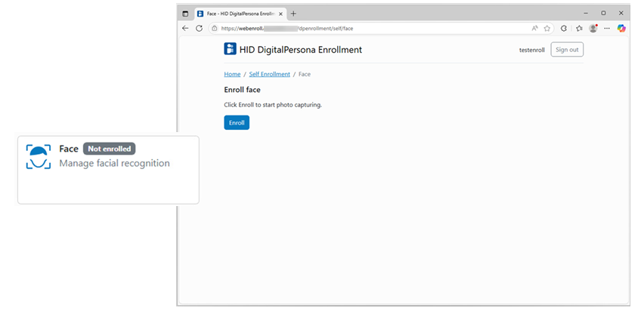Open the new tab with plus button

[x=293, y=14]
